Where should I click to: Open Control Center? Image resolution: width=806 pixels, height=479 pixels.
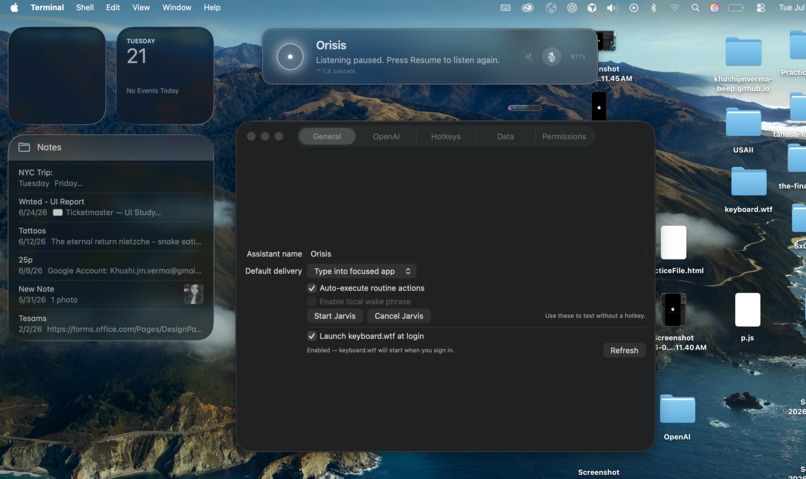click(x=761, y=8)
